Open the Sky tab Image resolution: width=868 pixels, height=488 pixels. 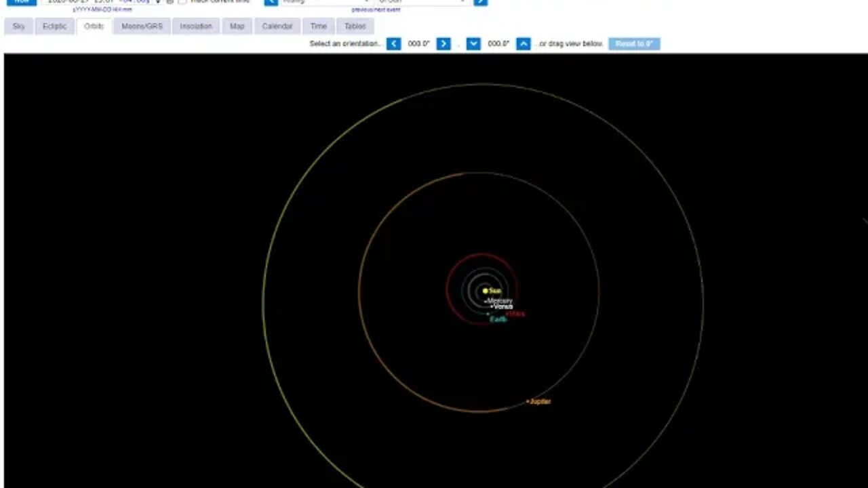coord(18,26)
